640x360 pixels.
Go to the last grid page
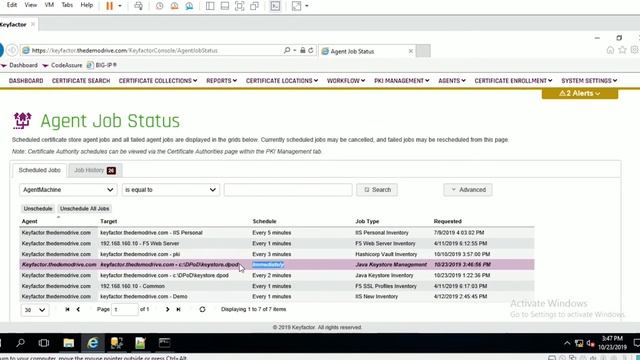[x=178, y=309]
